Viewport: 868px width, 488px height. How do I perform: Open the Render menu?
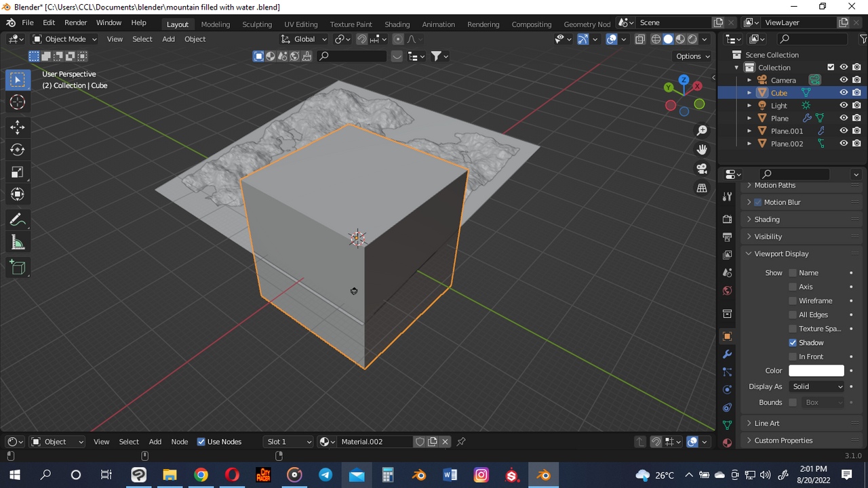point(76,22)
